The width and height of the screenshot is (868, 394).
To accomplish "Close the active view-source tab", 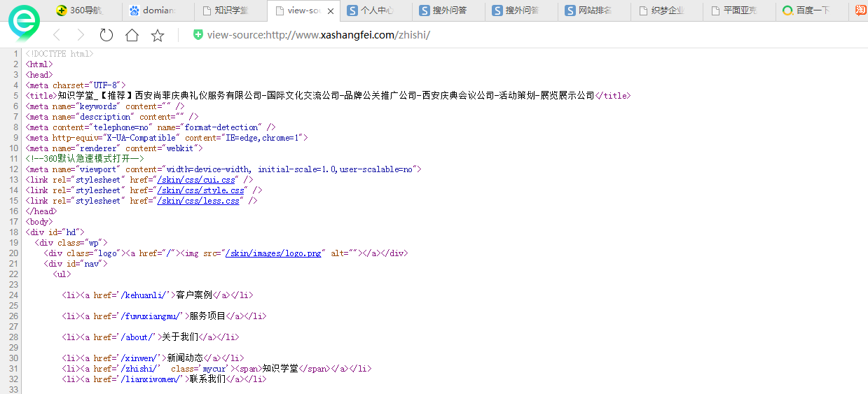I will coord(331,11).
